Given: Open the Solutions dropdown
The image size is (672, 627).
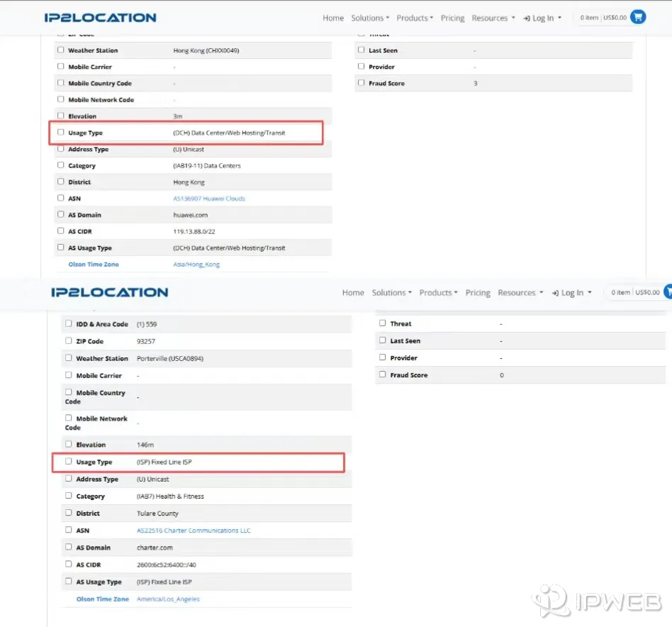Looking at the screenshot, I should [370, 18].
